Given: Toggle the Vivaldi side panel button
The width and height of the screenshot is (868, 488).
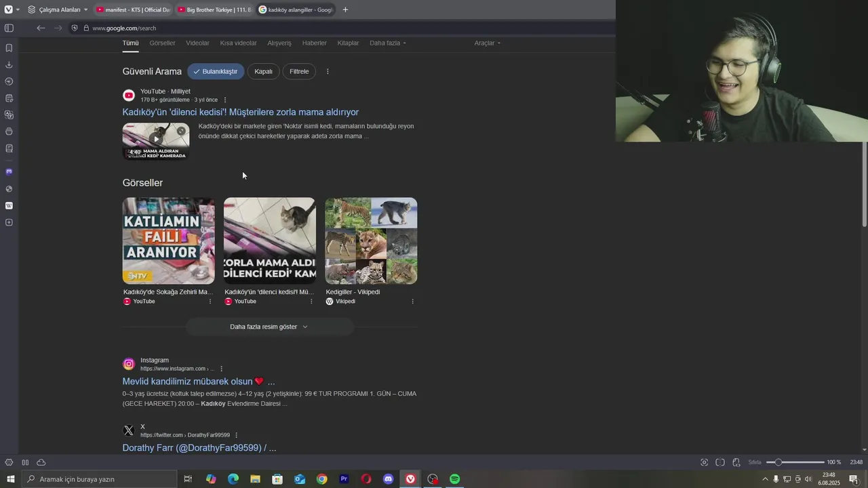Looking at the screenshot, I should [x=9, y=28].
